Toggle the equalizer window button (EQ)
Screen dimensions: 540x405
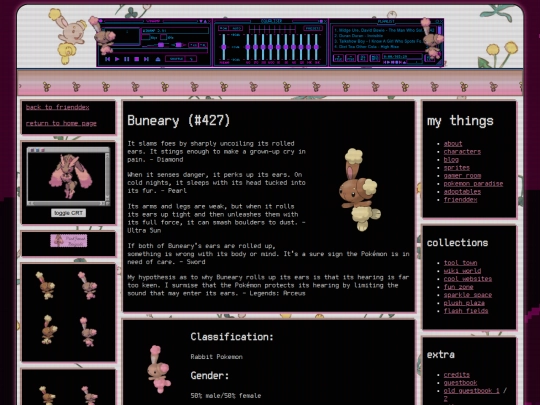pyautogui.click(x=194, y=45)
